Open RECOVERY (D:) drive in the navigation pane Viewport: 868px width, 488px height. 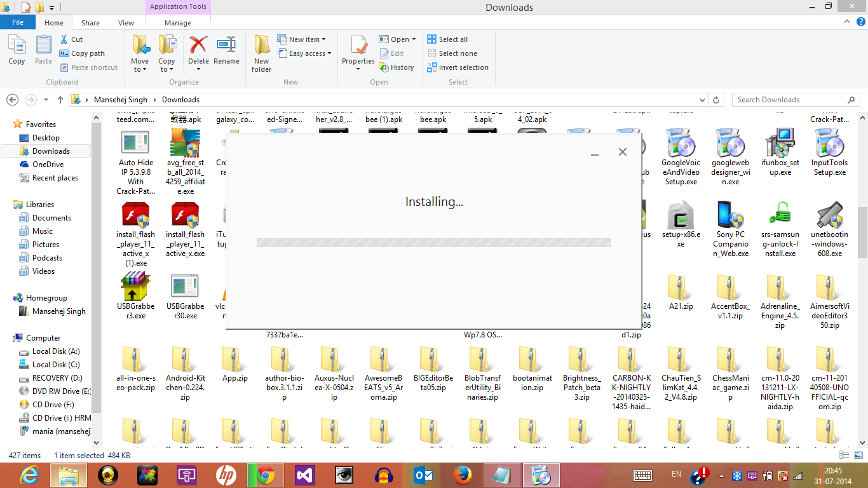point(57,378)
